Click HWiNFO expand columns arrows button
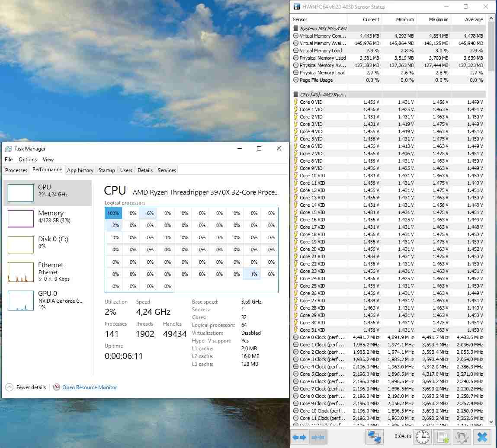Viewport: 497px width, 448px height. point(299,437)
